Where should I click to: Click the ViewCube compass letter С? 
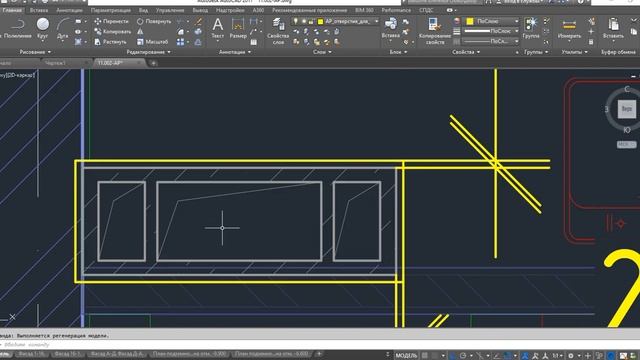click(627, 89)
